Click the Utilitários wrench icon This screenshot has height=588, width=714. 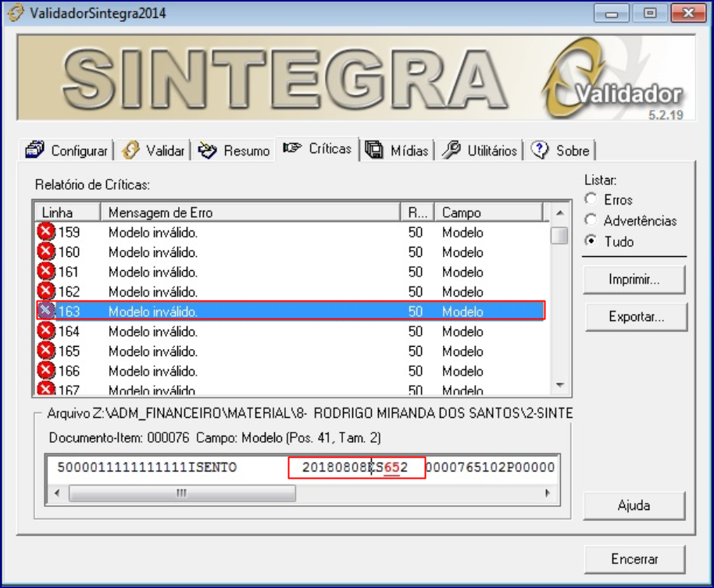coord(451,150)
